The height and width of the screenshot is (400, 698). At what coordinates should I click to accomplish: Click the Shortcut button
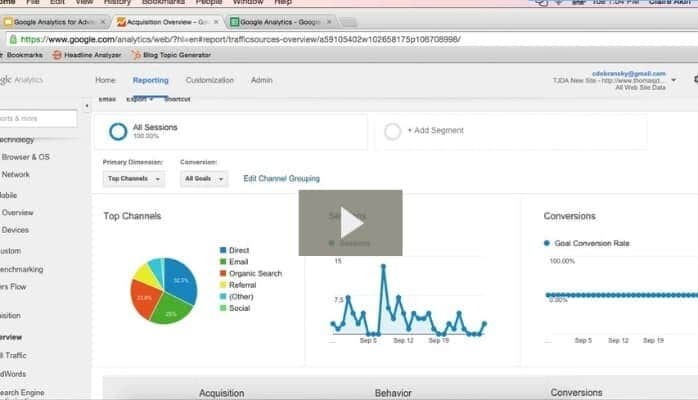[x=177, y=99]
